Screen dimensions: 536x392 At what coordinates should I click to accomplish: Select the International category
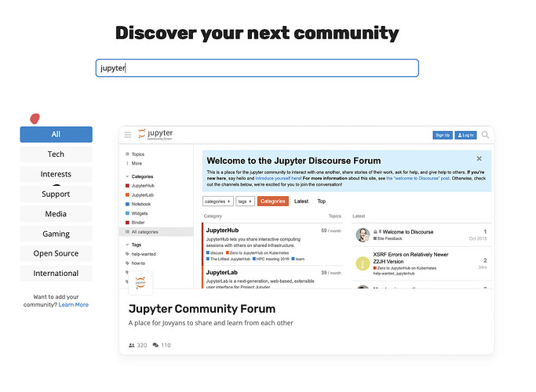click(56, 273)
